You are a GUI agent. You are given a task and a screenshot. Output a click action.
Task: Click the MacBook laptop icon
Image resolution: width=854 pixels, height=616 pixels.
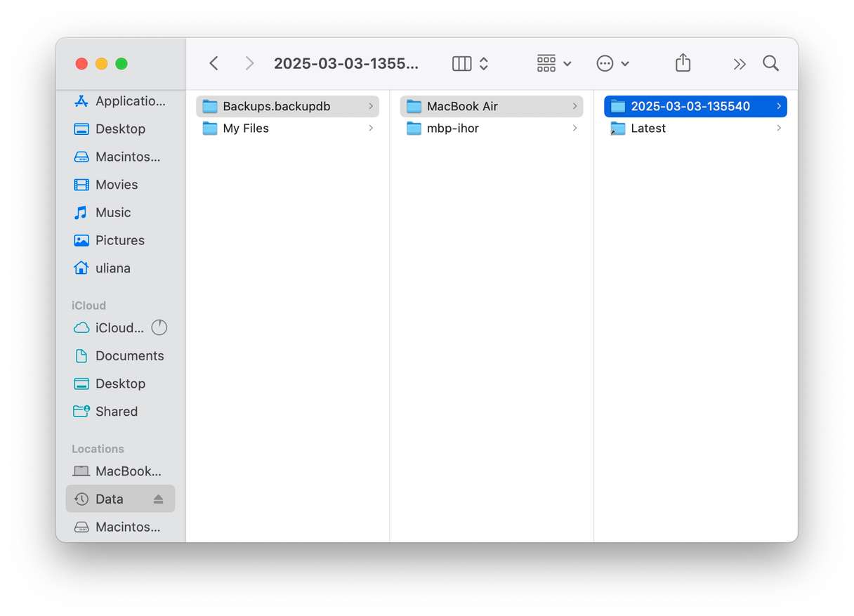81,471
